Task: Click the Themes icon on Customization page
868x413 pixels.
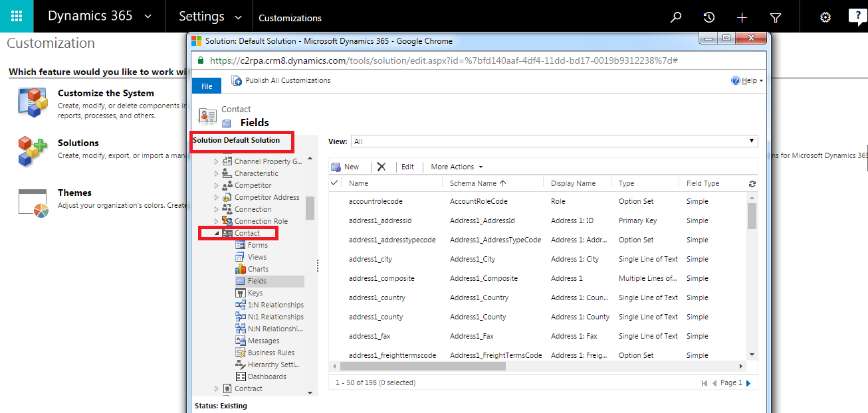Action: [33, 203]
